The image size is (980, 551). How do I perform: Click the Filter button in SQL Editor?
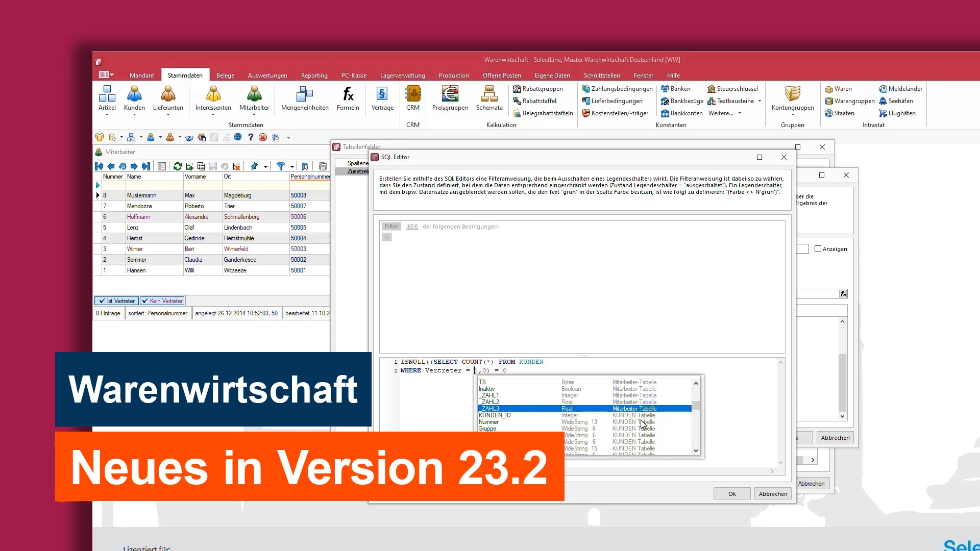pos(391,227)
